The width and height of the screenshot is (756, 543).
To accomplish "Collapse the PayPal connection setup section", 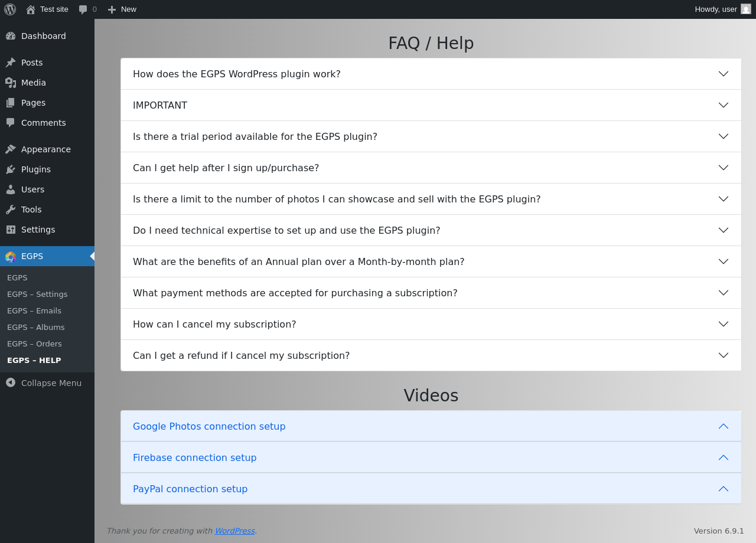I will pos(431,489).
